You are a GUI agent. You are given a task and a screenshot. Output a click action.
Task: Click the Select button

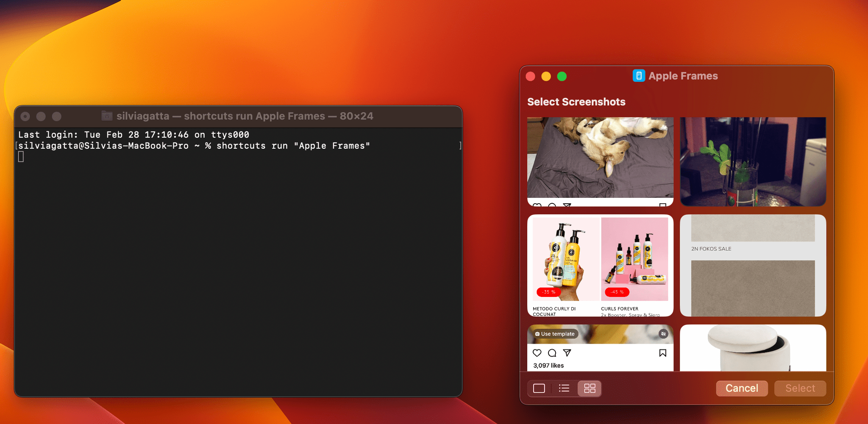coord(800,388)
